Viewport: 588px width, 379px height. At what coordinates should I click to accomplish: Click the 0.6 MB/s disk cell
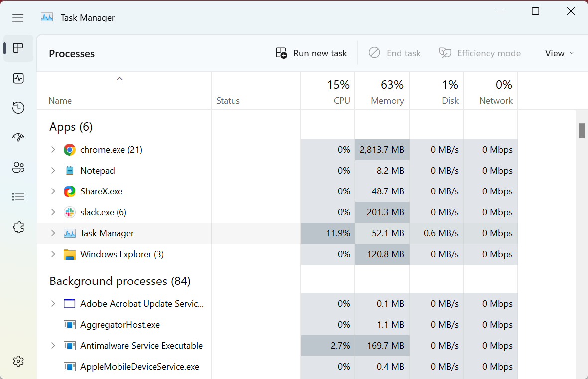[x=437, y=233]
